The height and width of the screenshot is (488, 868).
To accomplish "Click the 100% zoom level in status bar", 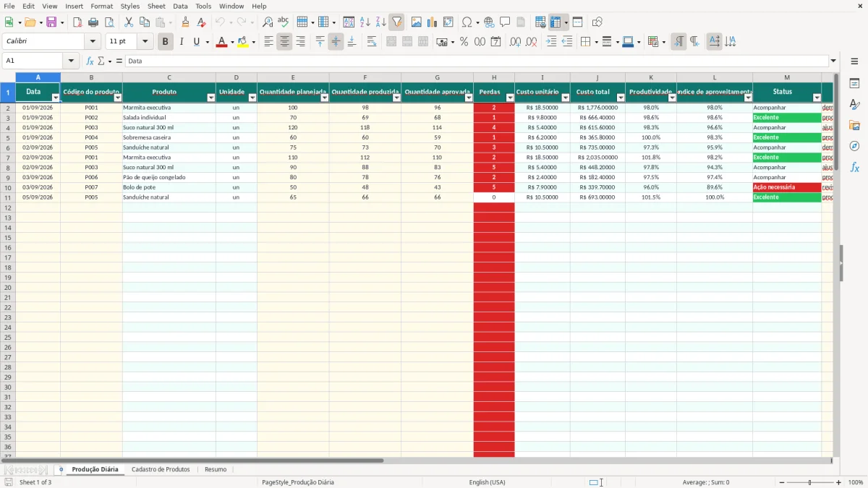I will pos(856,482).
